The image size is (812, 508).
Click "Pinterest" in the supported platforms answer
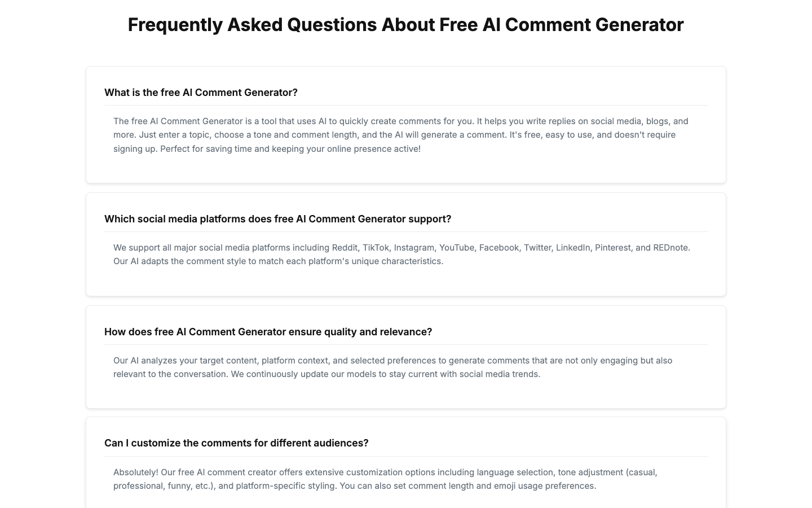click(x=613, y=248)
